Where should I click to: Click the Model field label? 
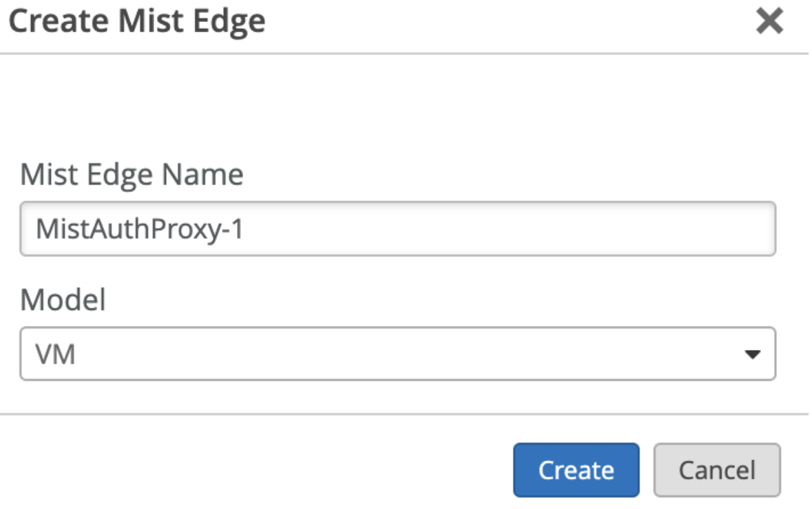tap(63, 300)
